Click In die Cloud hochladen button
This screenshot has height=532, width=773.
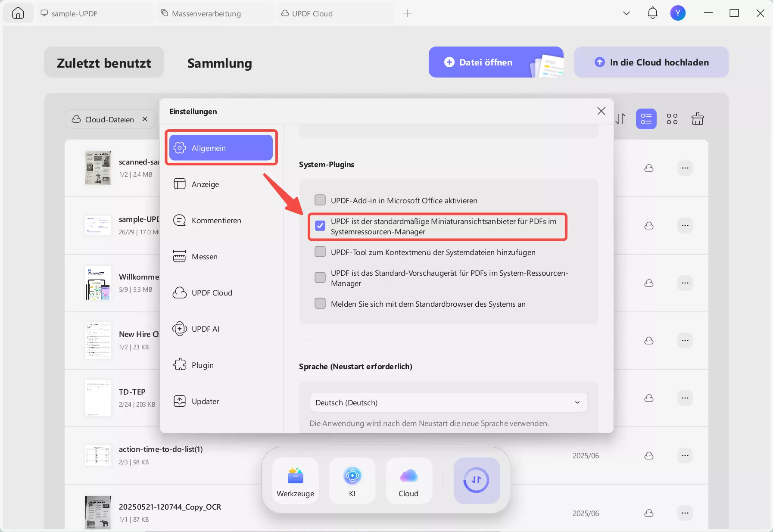pyautogui.click(x=651, y=62)
